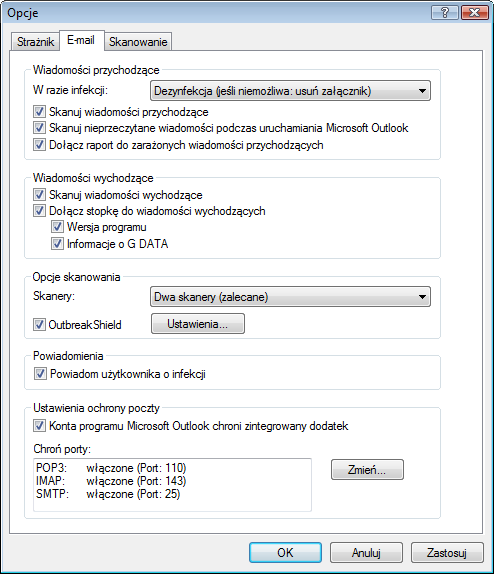Switch to the Skanowanie tab
Viewport: 494px width, 574px height.
tap(138, 41)
